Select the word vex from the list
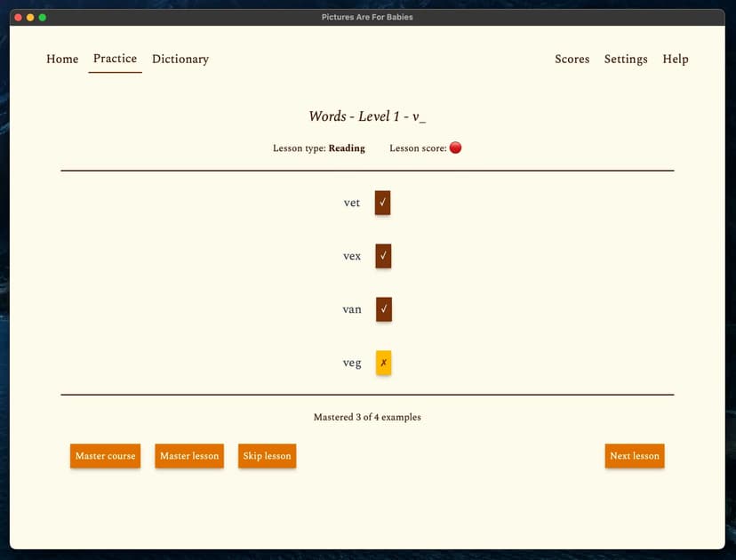The image size is (736, 560). pos(351,256)
